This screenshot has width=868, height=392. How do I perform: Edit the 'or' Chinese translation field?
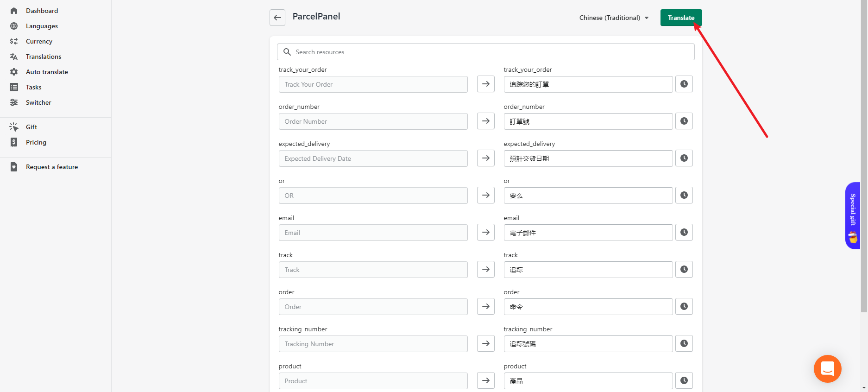[588, 196]
